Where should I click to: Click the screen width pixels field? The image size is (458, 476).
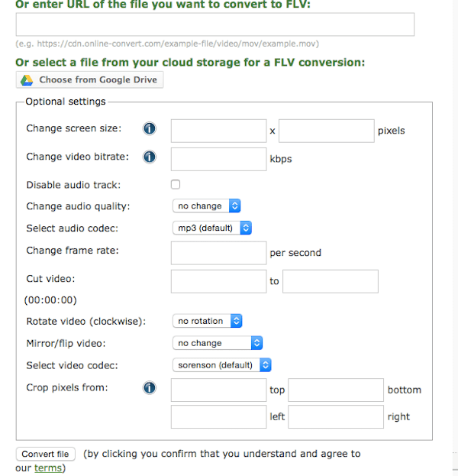218,131
